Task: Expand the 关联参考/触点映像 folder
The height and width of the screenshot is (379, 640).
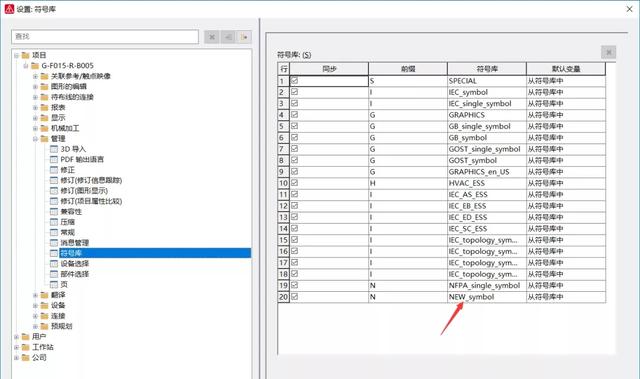Action: coord(35,76)
